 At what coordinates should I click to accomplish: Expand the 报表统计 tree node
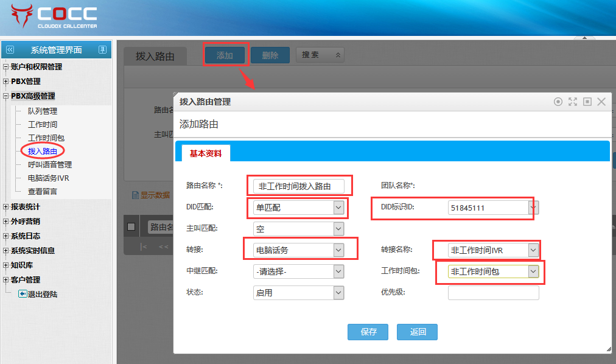click(x=6, y=207)
